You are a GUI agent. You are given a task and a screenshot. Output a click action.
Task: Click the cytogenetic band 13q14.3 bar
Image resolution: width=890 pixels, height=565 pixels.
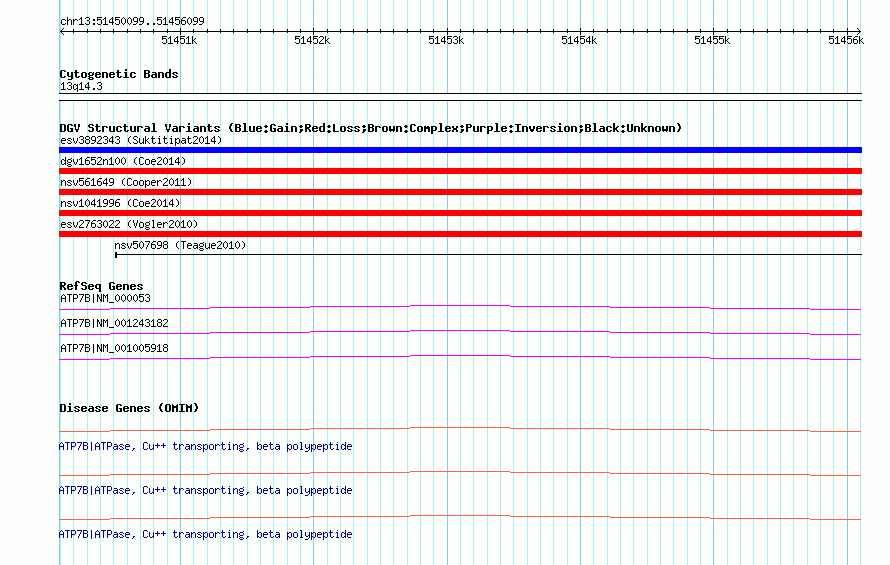tap(460, 97)
